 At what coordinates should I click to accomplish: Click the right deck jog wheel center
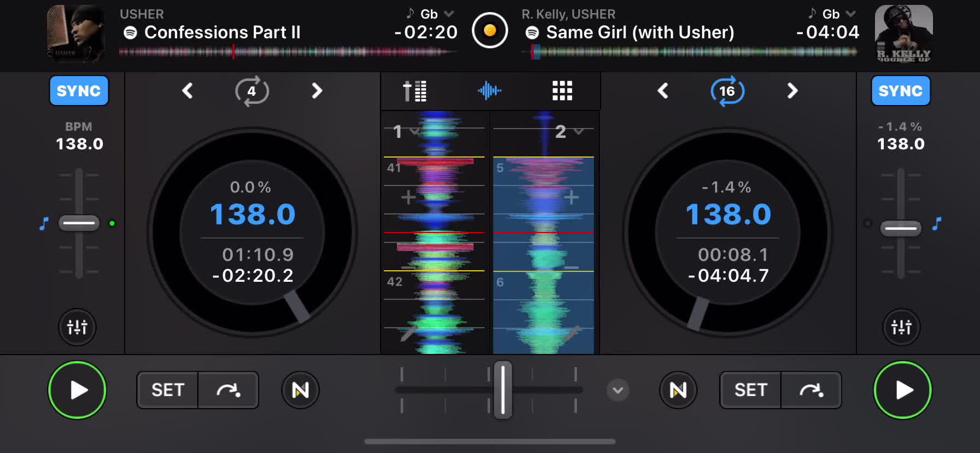(728, 232)
